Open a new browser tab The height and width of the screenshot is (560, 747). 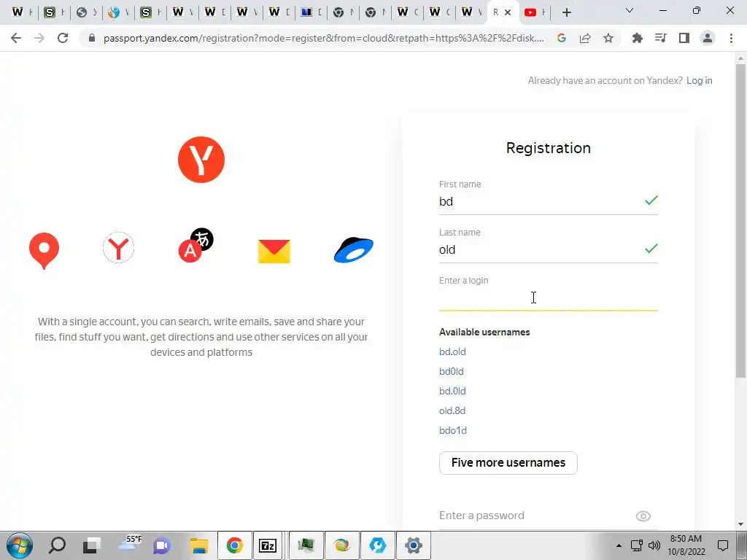pos(566,12)
